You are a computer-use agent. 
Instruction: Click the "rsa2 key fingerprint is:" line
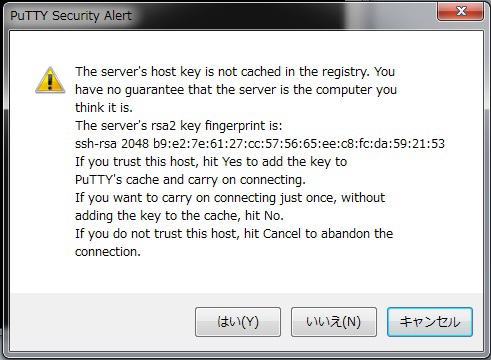(x=179, y=126)
